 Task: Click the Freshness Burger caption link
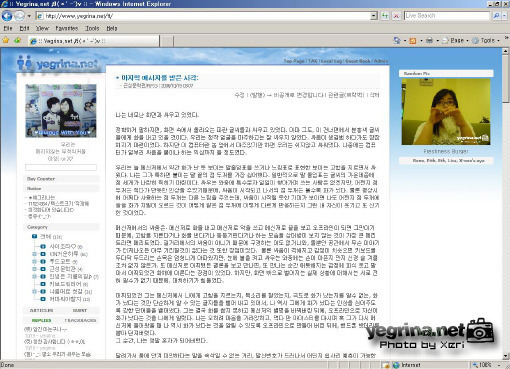[x=446, y=151]
